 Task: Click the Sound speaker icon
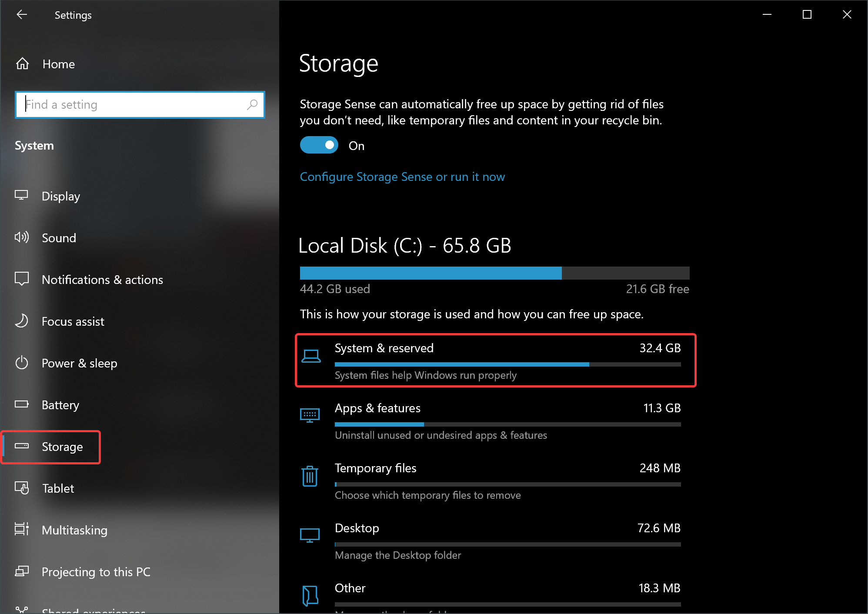(x=22, y=237)
